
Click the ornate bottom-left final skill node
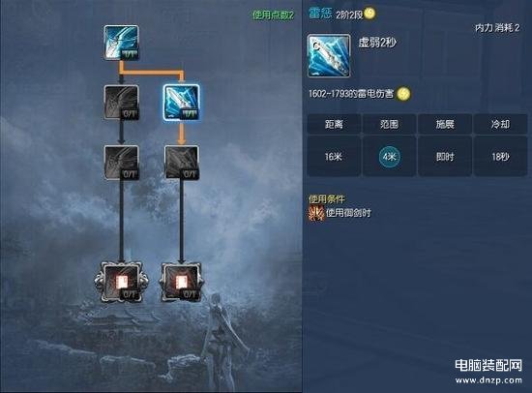tap(122, 282)
